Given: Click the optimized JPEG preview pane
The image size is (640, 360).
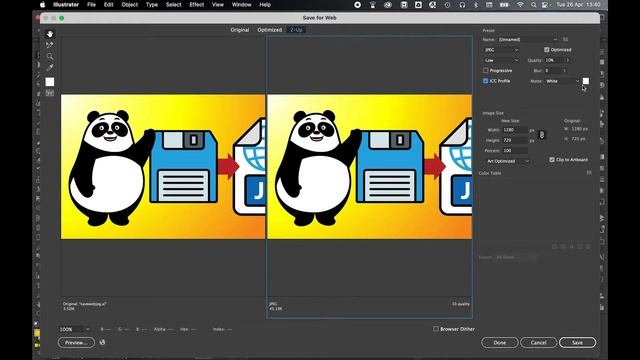Looking at the screenshot, I should (x=369, y=167).
